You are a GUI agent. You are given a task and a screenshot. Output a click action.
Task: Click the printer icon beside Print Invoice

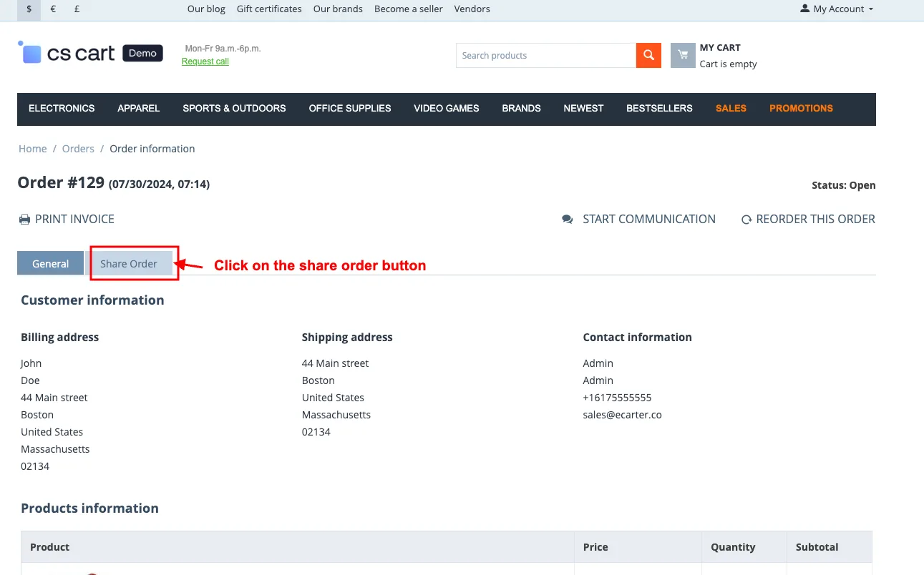click(24, 220)
